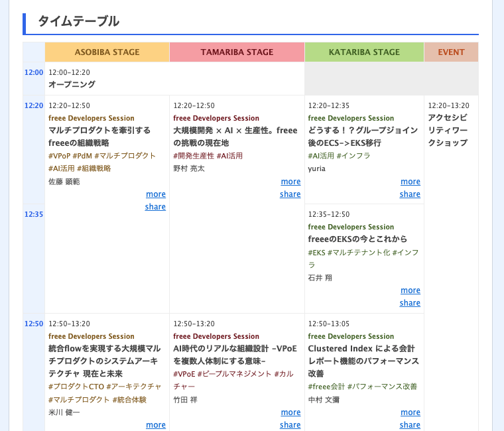Image resolution: width=504 pixels, height=431 pixels.
Task: Click share for 中村 文彌 session
Action: (x=410, y=425)
